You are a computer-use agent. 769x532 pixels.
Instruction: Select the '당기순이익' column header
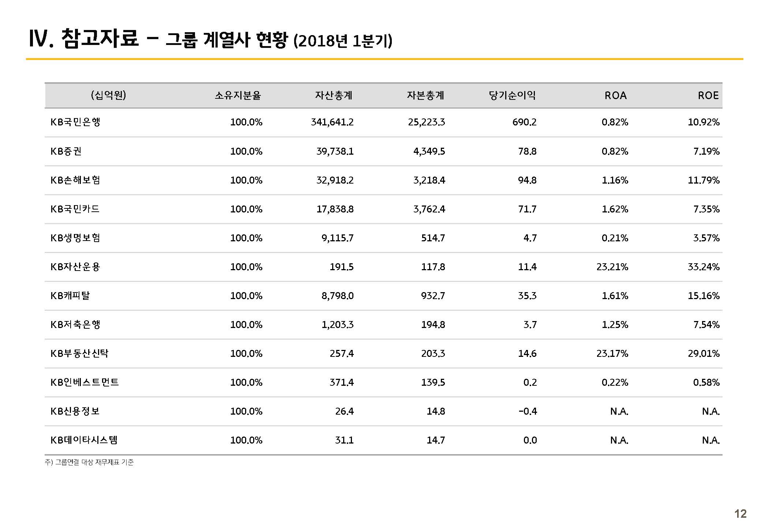coord(512,95)
